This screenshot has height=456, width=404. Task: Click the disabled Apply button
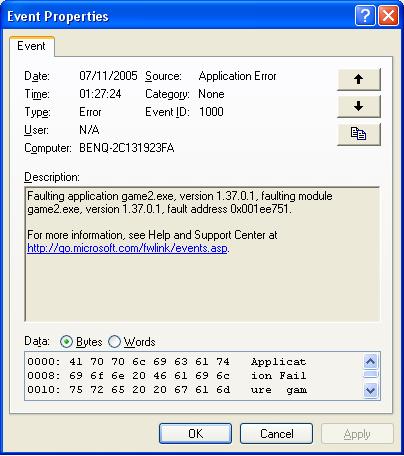click(x=357, y=433)
